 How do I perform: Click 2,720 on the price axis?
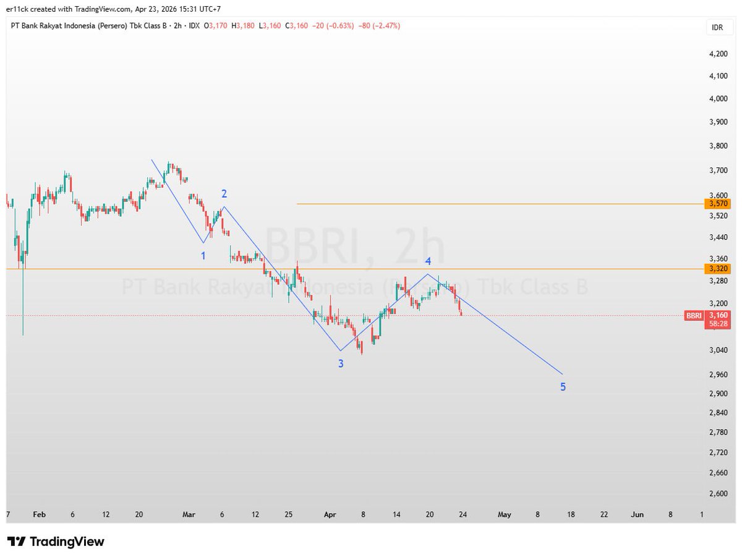[x=719, y=453]
